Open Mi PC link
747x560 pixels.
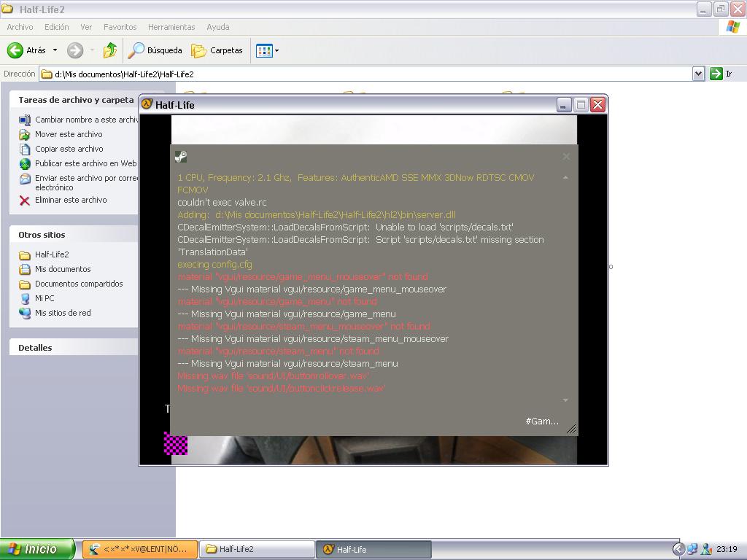(x=44, y=298)
